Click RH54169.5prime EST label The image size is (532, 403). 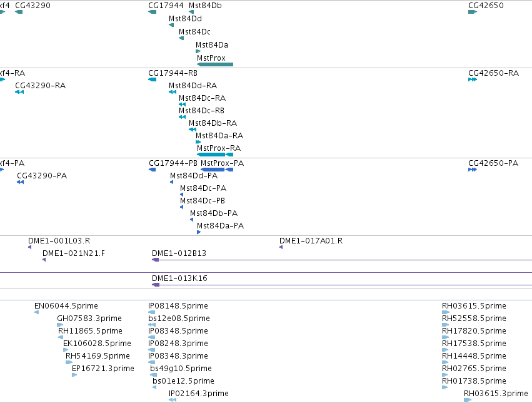pyautogui.click(x=98, y=357)
